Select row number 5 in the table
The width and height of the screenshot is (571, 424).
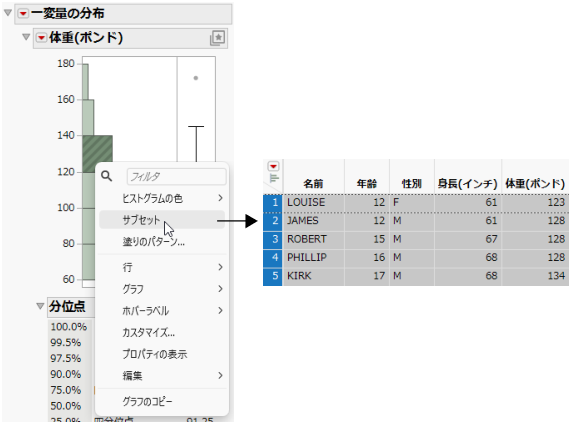pyautogui.click(x=273, y=276)
